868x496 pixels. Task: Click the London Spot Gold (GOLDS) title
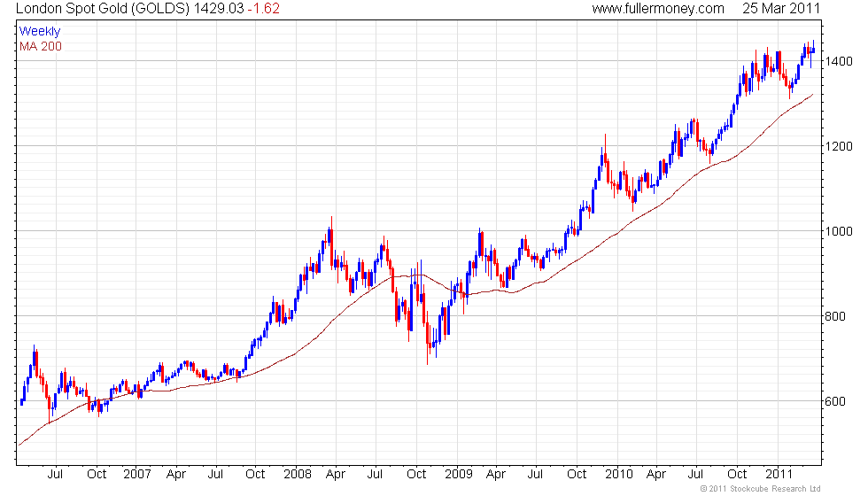click(x=103, y=9)
